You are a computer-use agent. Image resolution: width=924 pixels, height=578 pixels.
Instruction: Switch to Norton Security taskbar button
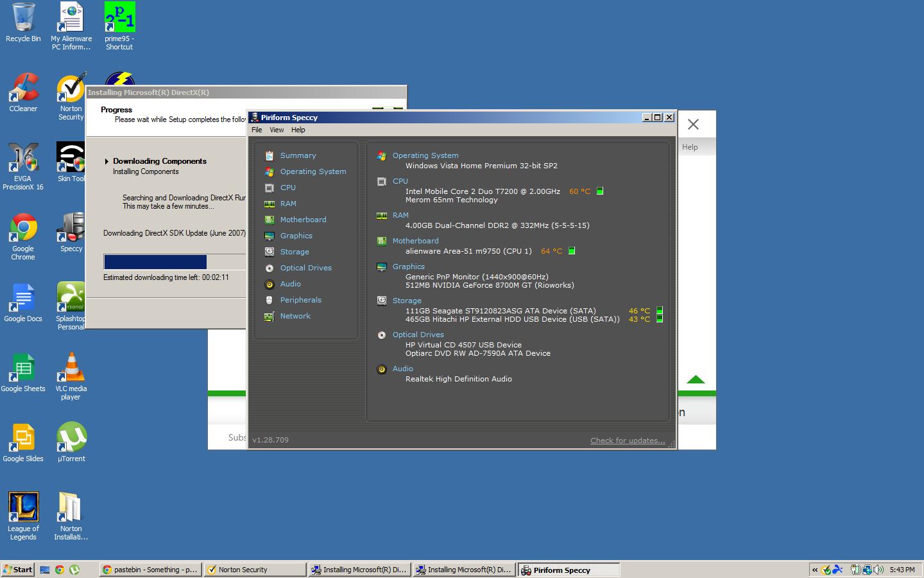click(255, 570)
